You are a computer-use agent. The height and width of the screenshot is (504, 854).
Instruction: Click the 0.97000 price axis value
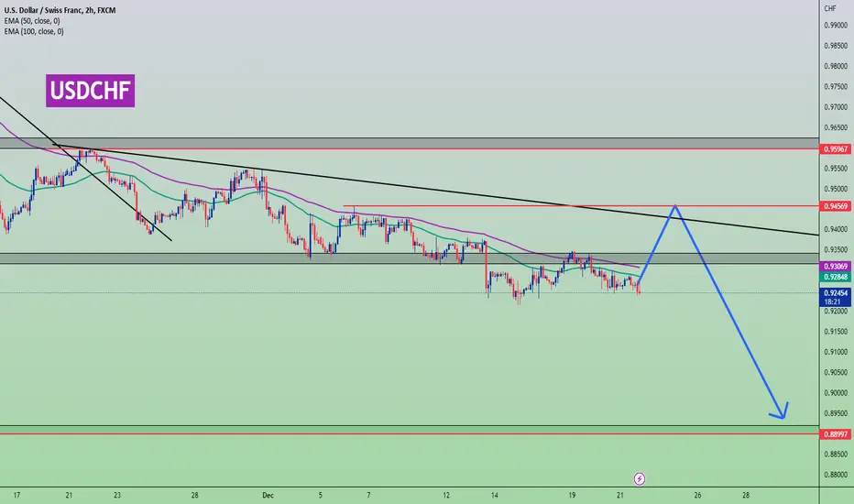836,107
